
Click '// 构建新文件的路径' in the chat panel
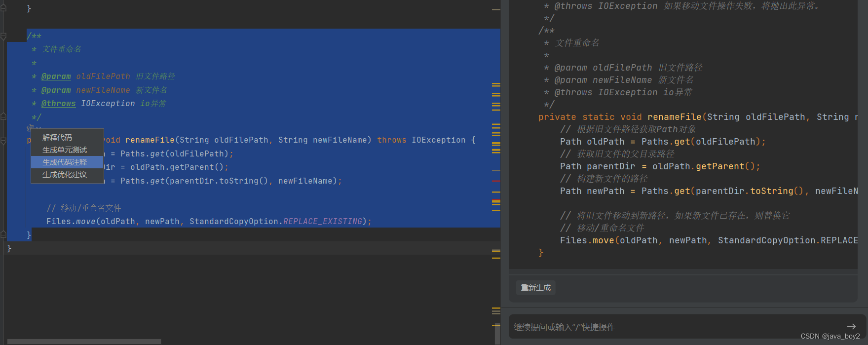[604, 179]
